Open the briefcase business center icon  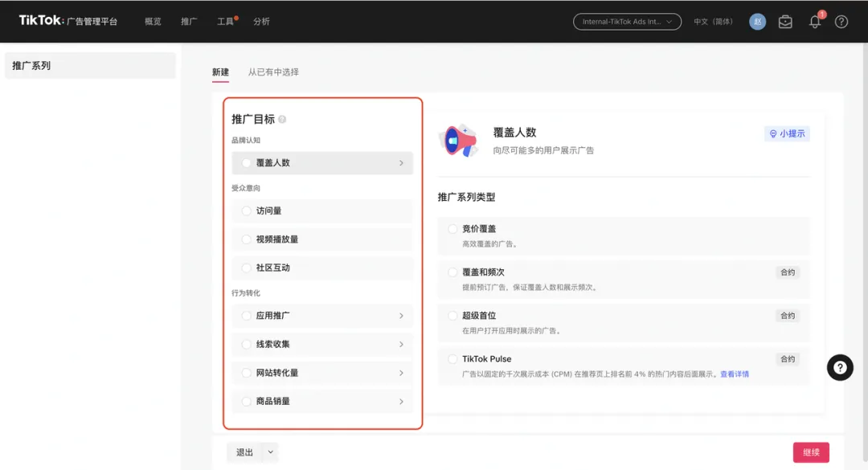click(785, 22)
